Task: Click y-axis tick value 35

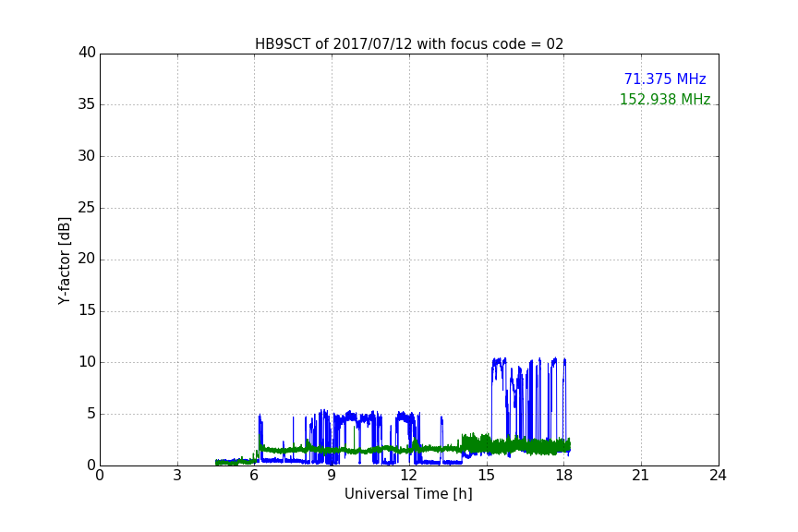Action: [87, 104]
